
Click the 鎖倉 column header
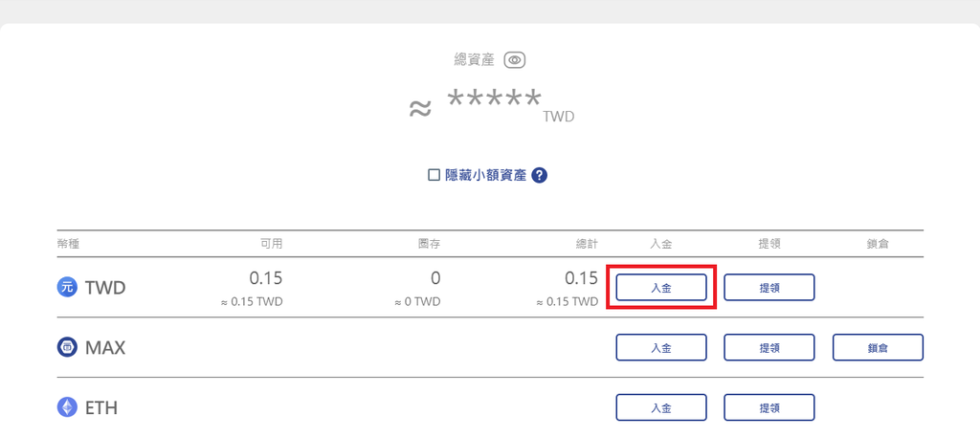point(878,245)
